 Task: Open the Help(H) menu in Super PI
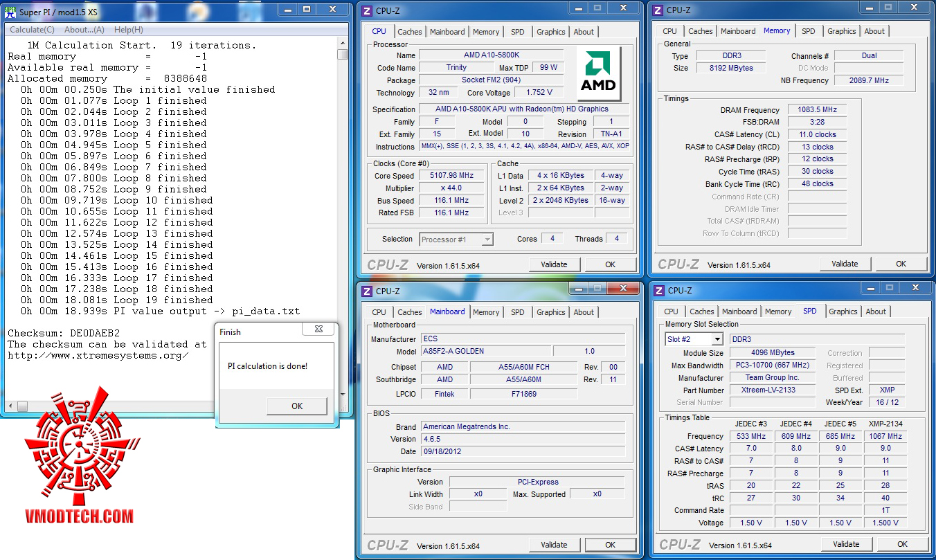[x=128, y=30]
